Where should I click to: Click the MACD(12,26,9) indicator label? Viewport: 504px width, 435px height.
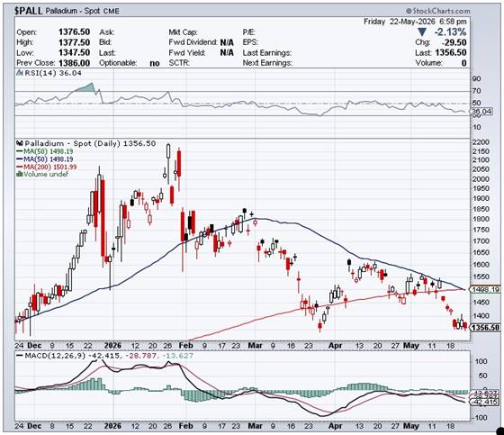click(55, 356)
